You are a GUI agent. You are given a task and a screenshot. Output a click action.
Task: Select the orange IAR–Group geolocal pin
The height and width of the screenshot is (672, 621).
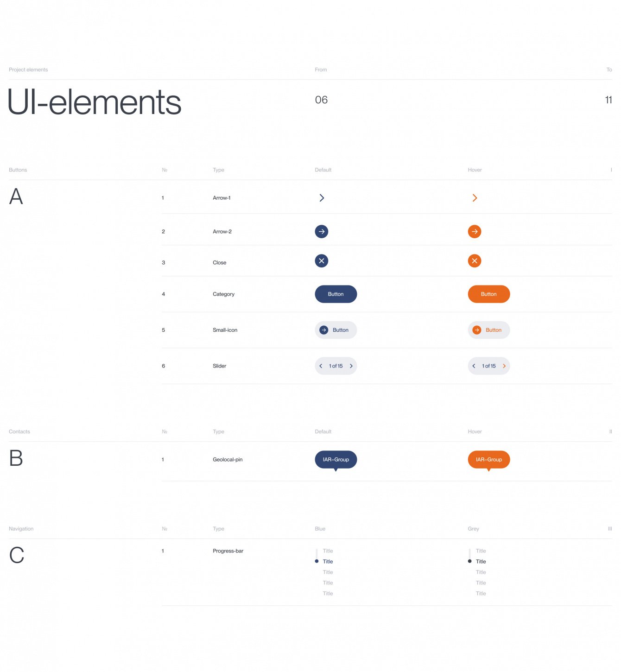pos(488,460)
